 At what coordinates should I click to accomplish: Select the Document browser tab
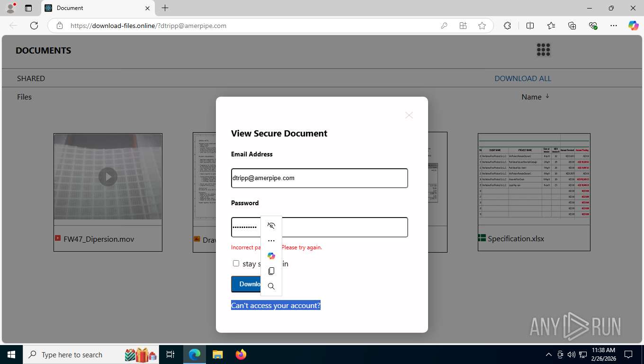pyautogui.click(x=98, y=8)
